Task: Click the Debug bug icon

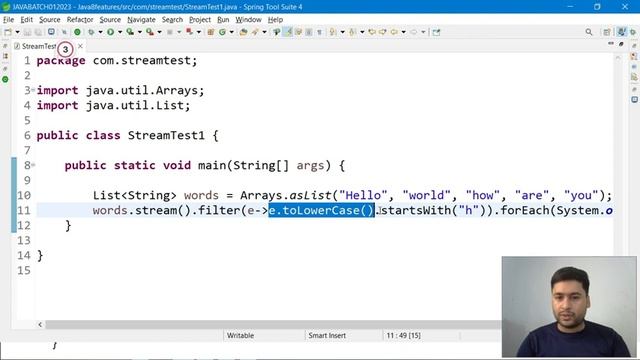Action: (x=91, y=32)
